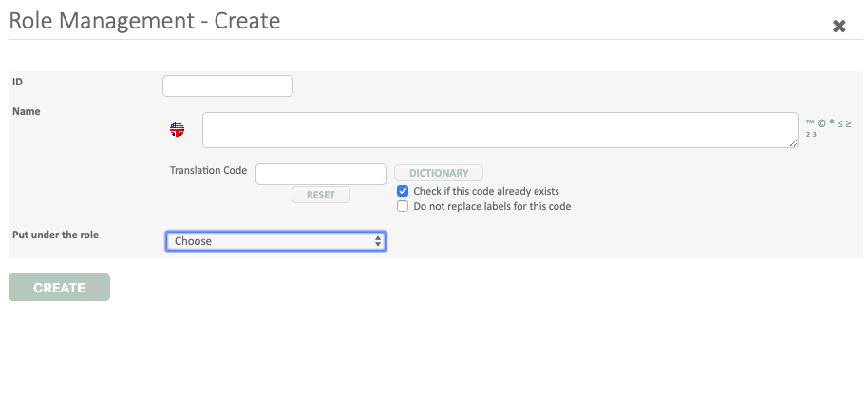Click inside the Name text area
The width and height of the screenshot is (868, 394).
(500, 130)
